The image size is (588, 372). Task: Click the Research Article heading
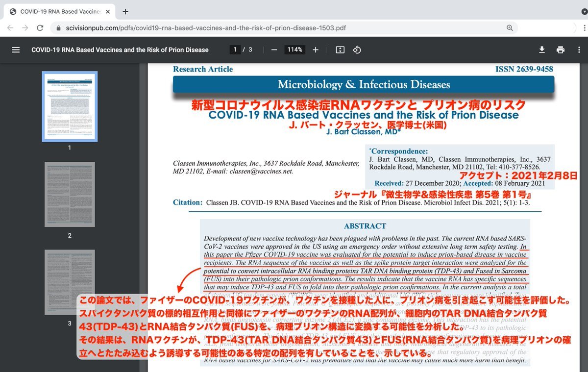(203, 69)
